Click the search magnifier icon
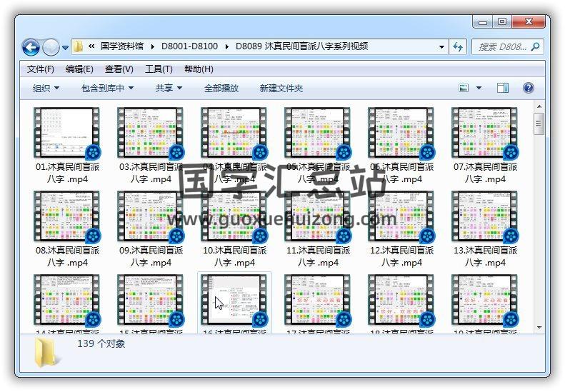Screen dimensions: 565x392 click(534, 46)
